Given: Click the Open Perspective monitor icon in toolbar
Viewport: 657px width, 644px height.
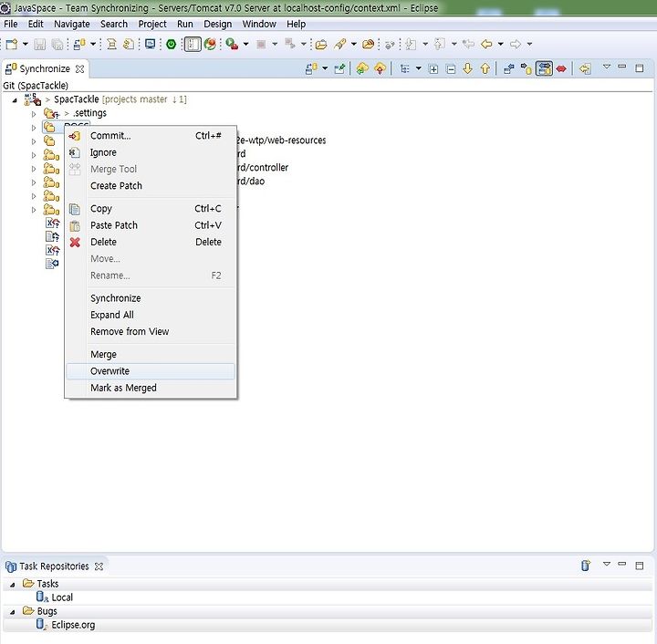Looking at the screenshot, I should 150,44.
